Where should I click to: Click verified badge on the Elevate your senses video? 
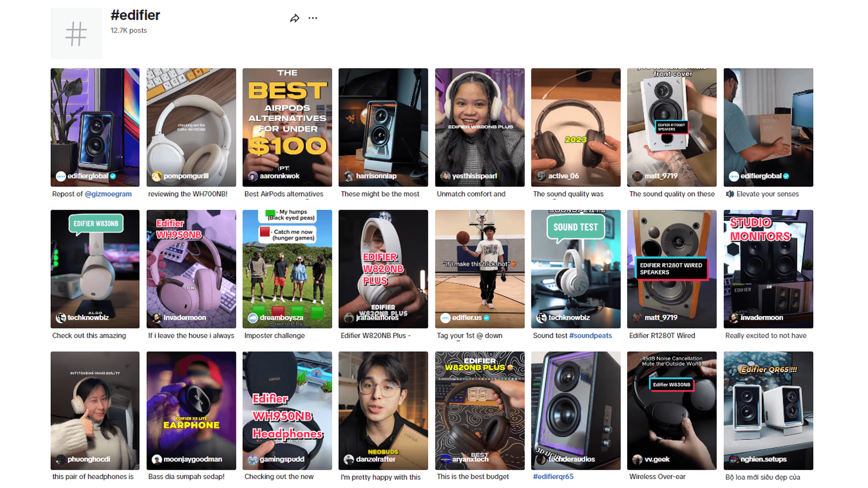pos(786,176)
